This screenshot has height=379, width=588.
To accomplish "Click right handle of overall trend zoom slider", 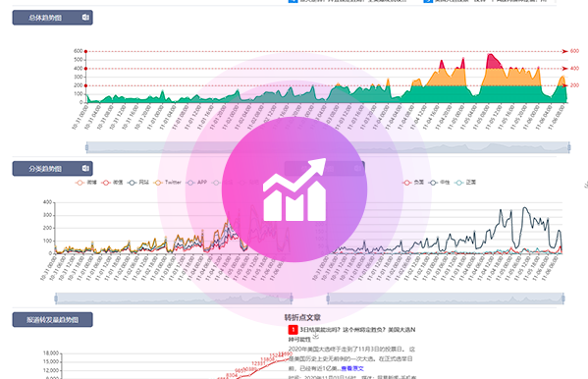I will pyautogui.click(x=569, y=147).
